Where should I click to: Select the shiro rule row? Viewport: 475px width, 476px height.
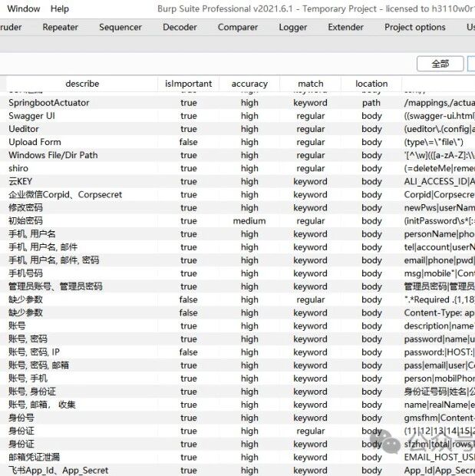coord(237,168)
